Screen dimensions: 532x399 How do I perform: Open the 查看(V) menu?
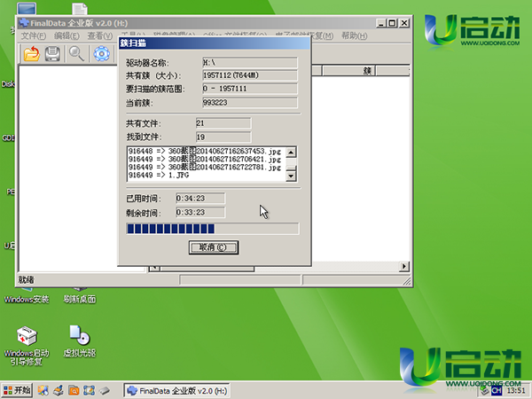coord(99,35)
